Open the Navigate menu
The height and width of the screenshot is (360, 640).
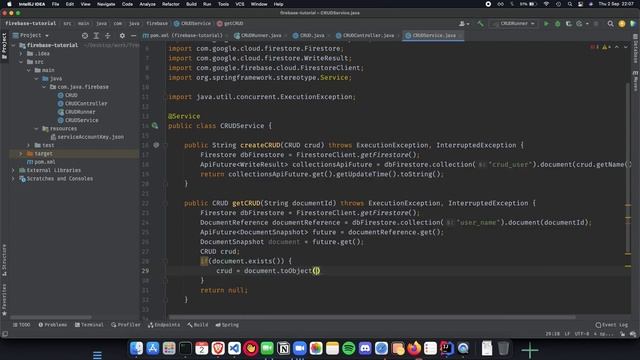point(106,4)
